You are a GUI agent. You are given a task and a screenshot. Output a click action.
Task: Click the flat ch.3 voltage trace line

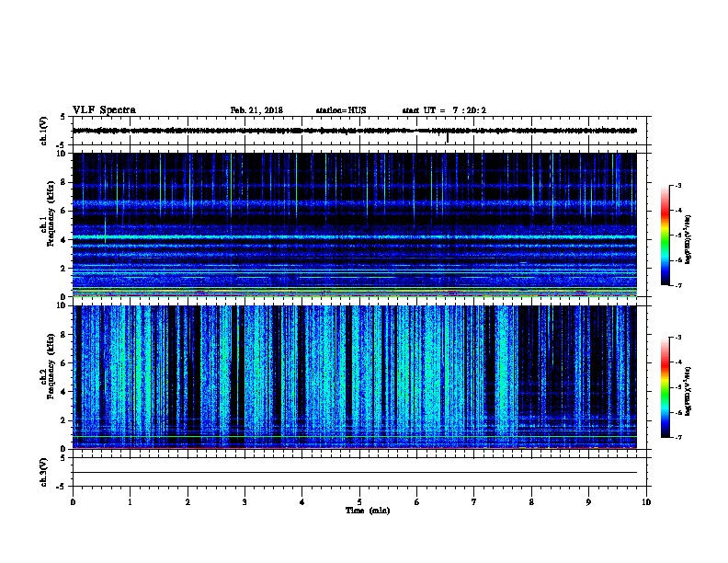coord(355,473)
